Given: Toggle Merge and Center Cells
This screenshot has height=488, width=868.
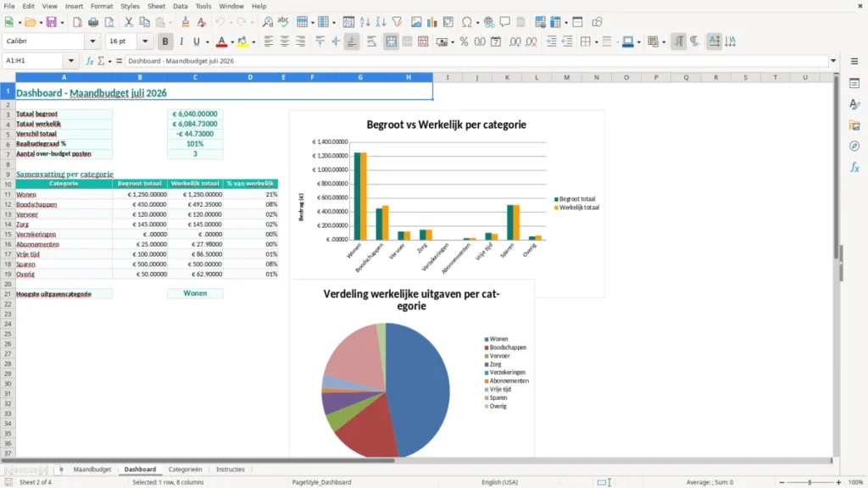Looking at the screenshot, I should [x=391, y=42].
